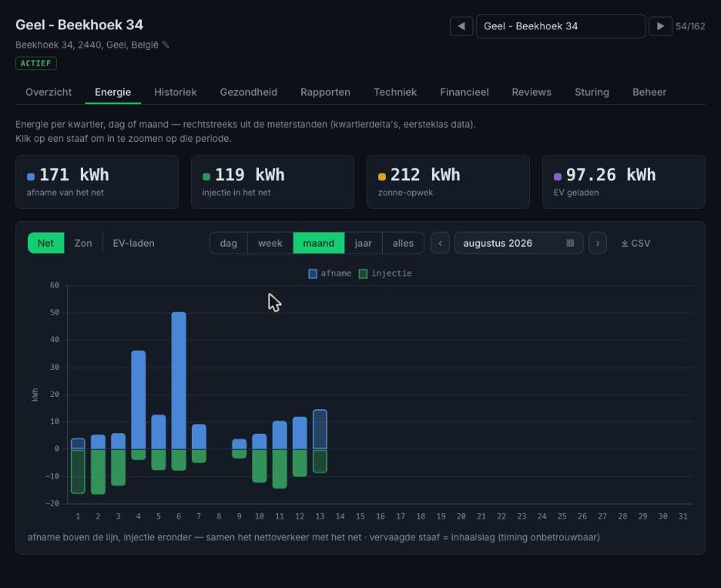The height and width of the screenshot is (588, 721).
Task: Open the Historiek tab
Action: (x=175, y=92)
